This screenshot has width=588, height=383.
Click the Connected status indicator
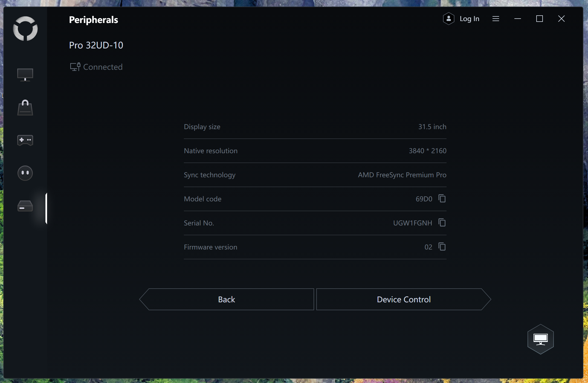pyautogui.click(x=96, y=67)
